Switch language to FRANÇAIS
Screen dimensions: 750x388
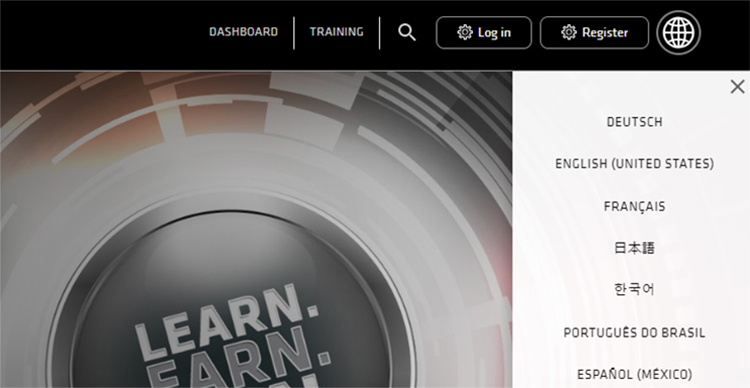click(x=634, y=206)
